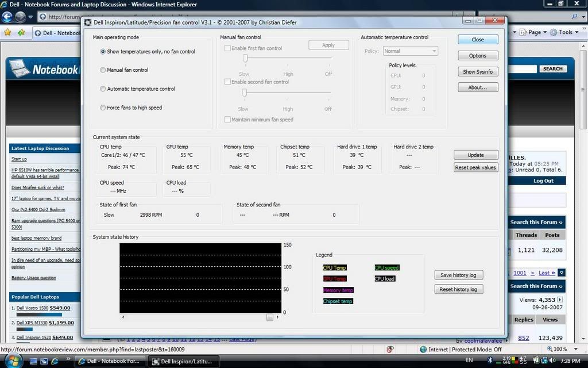Click the Save history log button

(x=459, y=275)
